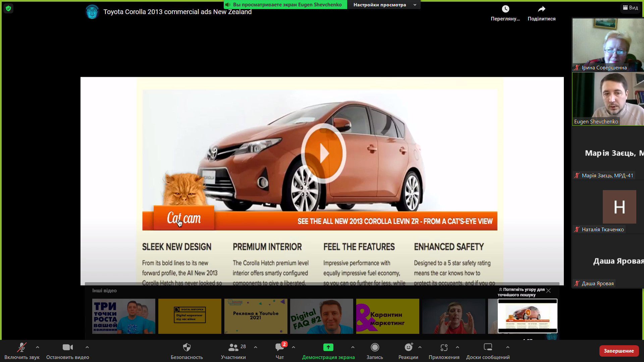Click muted mic icon beside Даша Яровая

click(577, 284)
